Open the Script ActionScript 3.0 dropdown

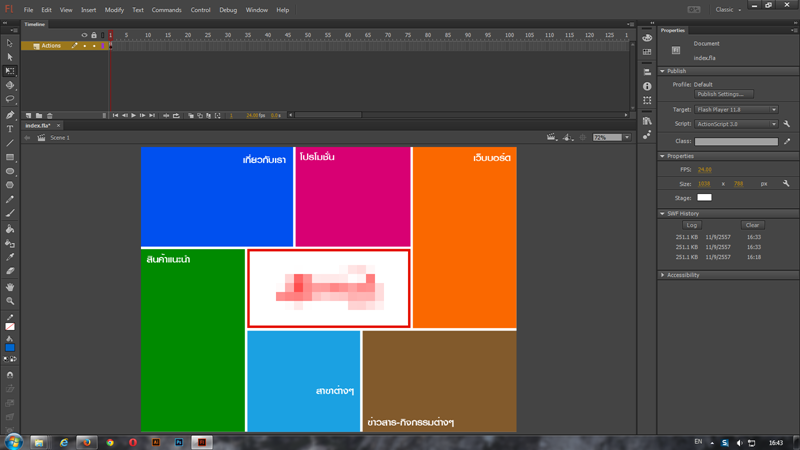tap(736, 124)
